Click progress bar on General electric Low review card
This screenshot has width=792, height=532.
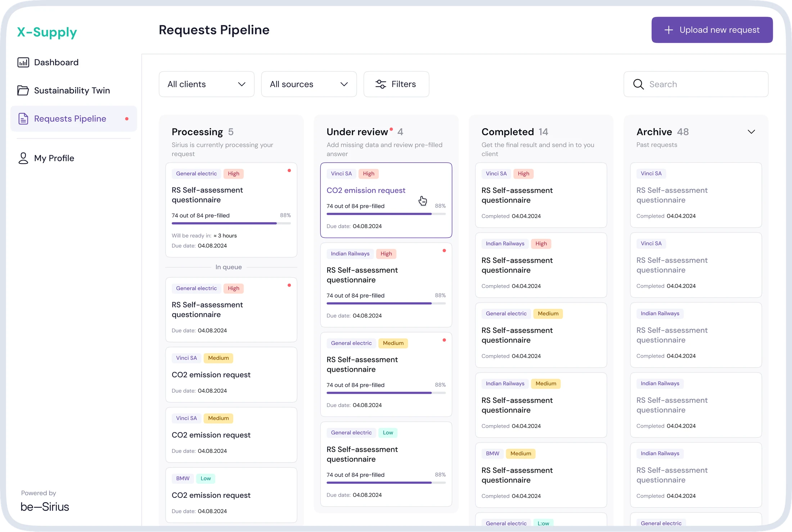tap(386, 483)
